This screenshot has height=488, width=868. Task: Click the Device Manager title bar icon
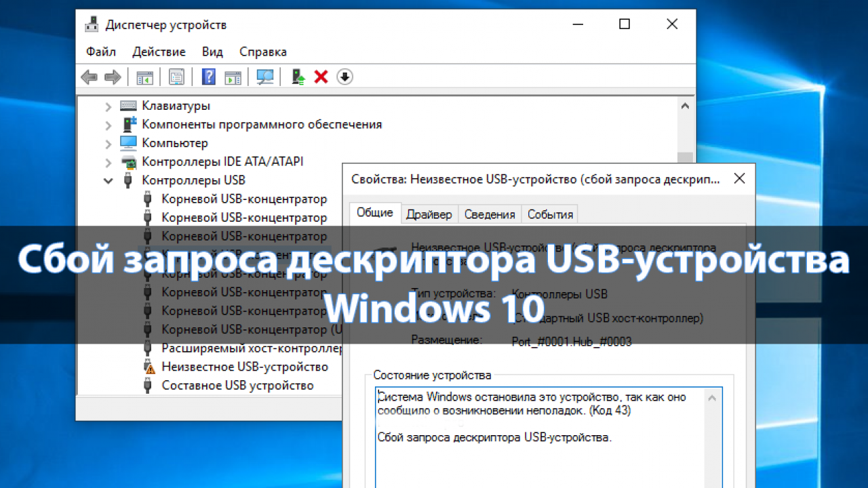(x=92, y=25)
